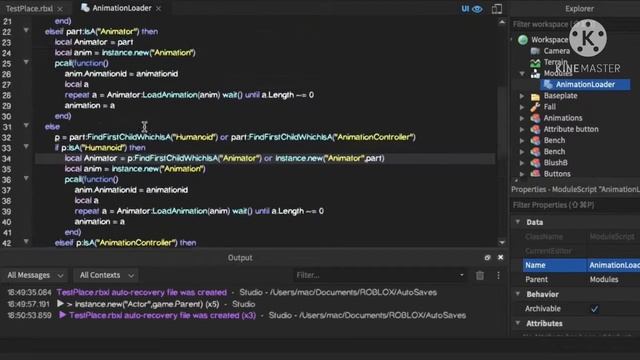Collapse the code fold at line 22
640x360 pixels.
[x=26, y=30]
